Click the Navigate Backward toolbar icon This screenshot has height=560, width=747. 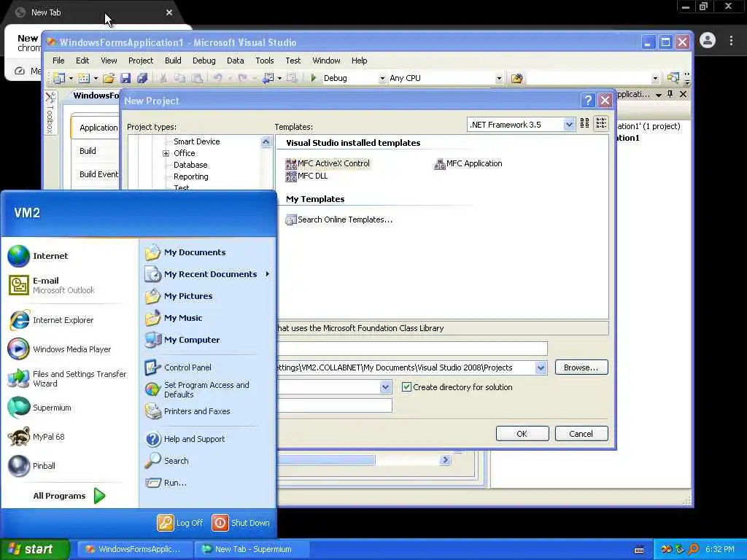268,78
